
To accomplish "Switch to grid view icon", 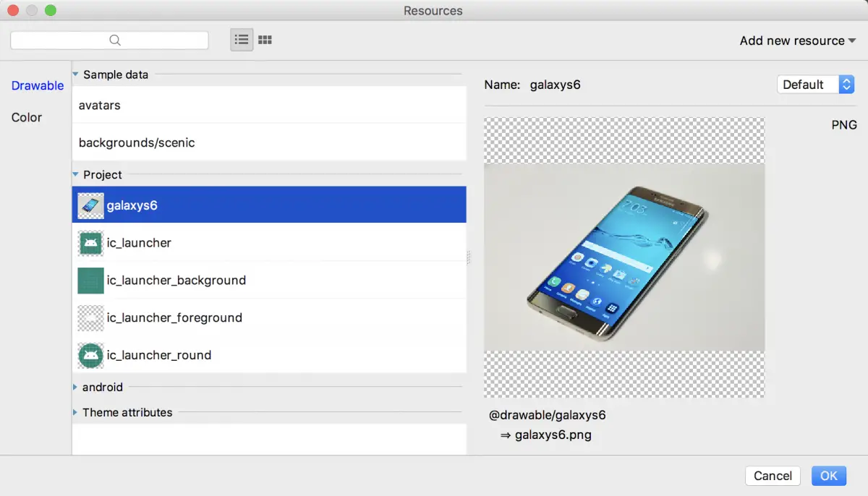I will (265, 40).
